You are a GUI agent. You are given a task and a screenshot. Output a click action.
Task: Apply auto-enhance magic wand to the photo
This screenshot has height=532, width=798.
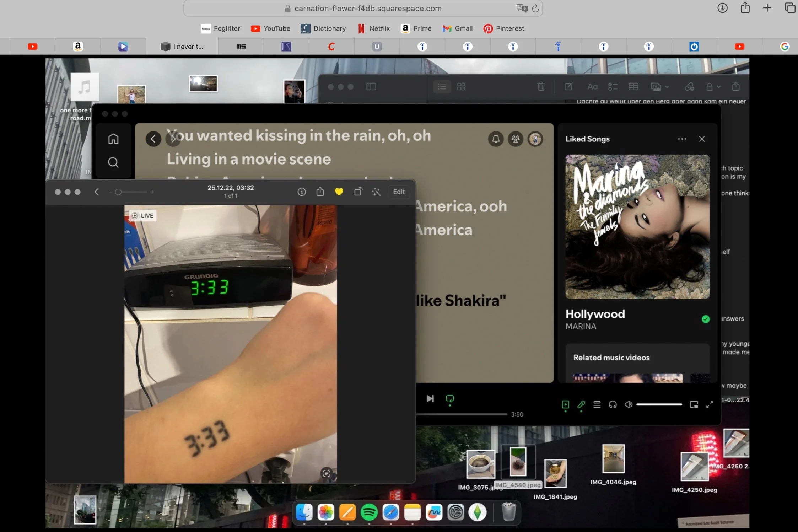(376, 192)
